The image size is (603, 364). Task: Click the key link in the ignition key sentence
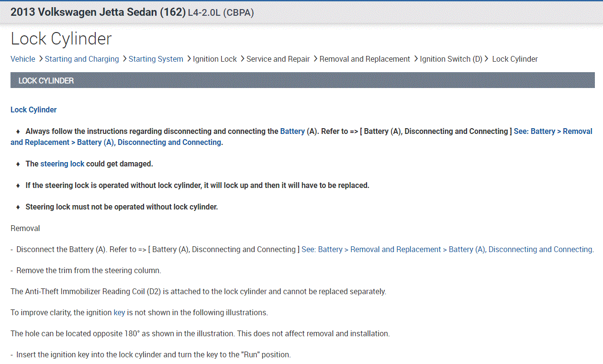[119, 312]
